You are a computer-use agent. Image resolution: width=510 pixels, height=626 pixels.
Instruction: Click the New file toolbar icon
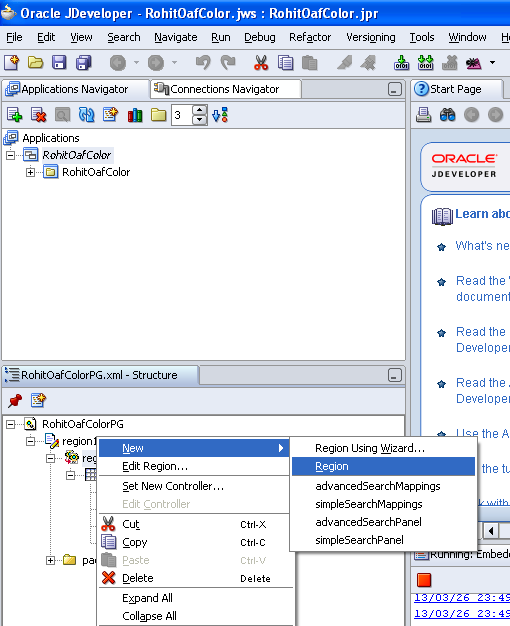tap(12, 63)
